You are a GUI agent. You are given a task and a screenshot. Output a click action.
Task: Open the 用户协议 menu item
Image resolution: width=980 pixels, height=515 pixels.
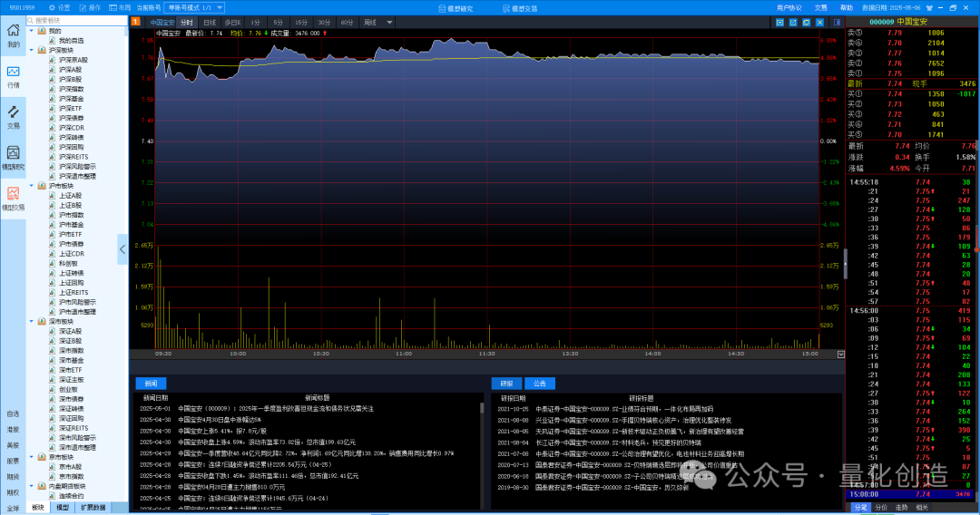pos(789,7)
